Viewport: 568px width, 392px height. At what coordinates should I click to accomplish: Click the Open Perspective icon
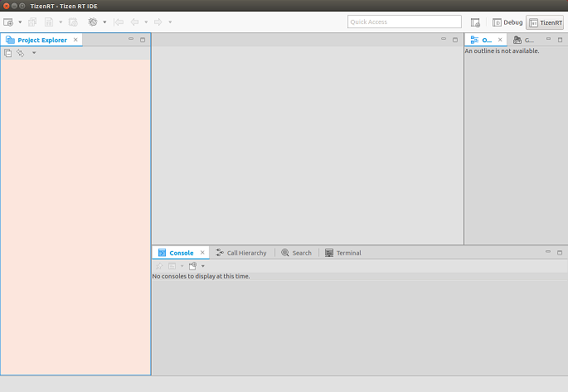coord(475,22)
